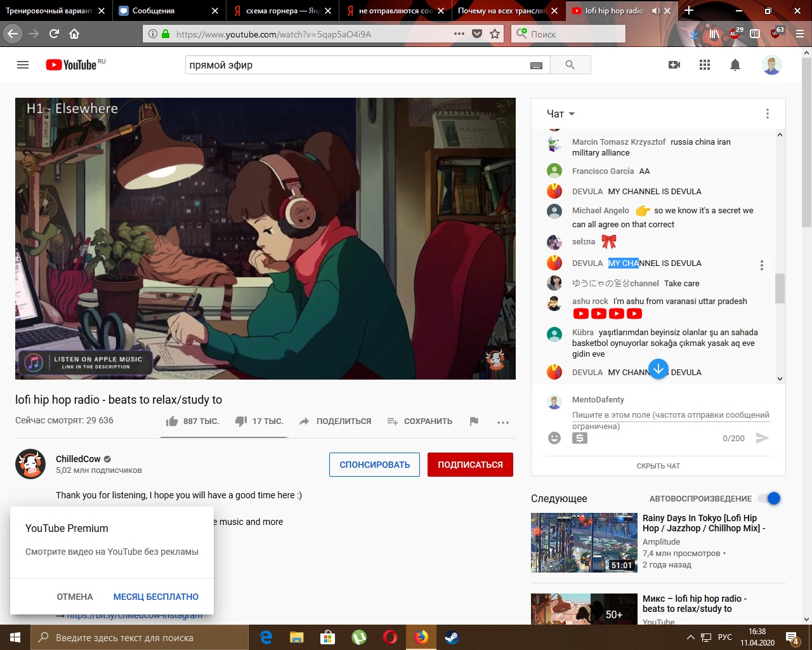Open the Firefox application menu
This screenshot has width=812, height=650.
pyautogui.click(x=800, y=34)
